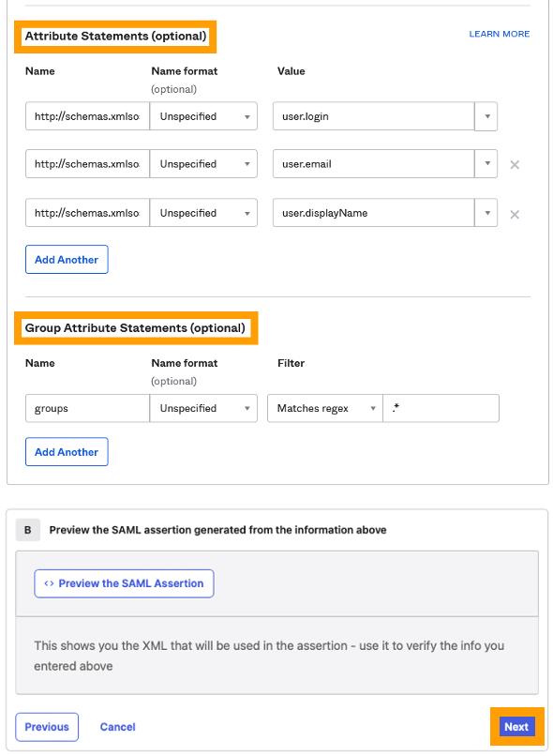The height and width of the screenshot is (756, 553).
Task: Go to Previous step
Action: 47,727
